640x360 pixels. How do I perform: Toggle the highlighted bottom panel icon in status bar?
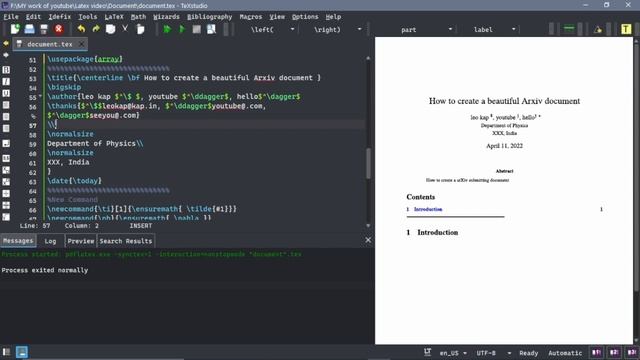(22, 352)
